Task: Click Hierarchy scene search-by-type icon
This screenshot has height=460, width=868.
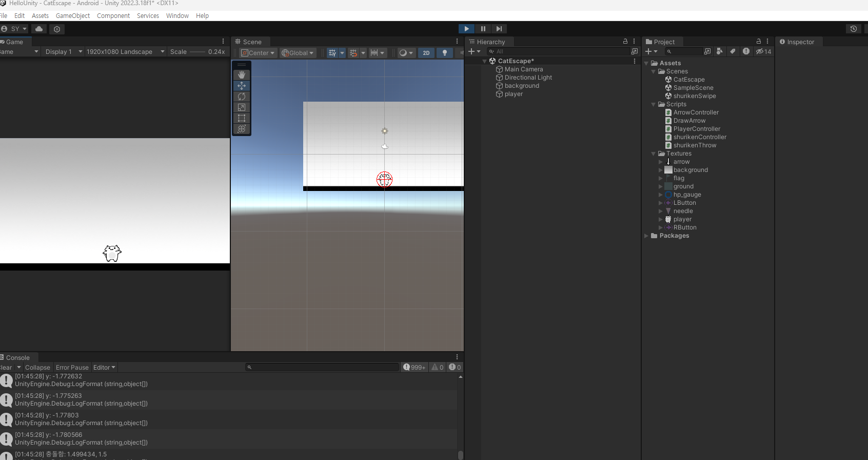Action: 635,51
